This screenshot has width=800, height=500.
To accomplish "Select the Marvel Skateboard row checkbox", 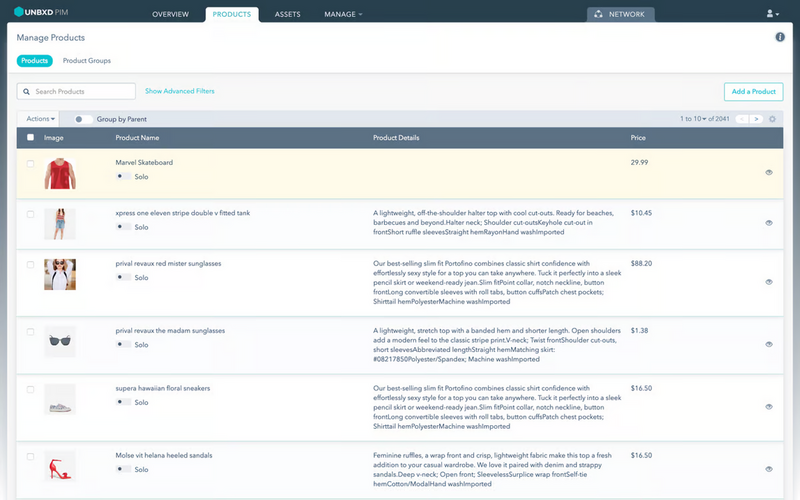I will [x=31, y=164].
